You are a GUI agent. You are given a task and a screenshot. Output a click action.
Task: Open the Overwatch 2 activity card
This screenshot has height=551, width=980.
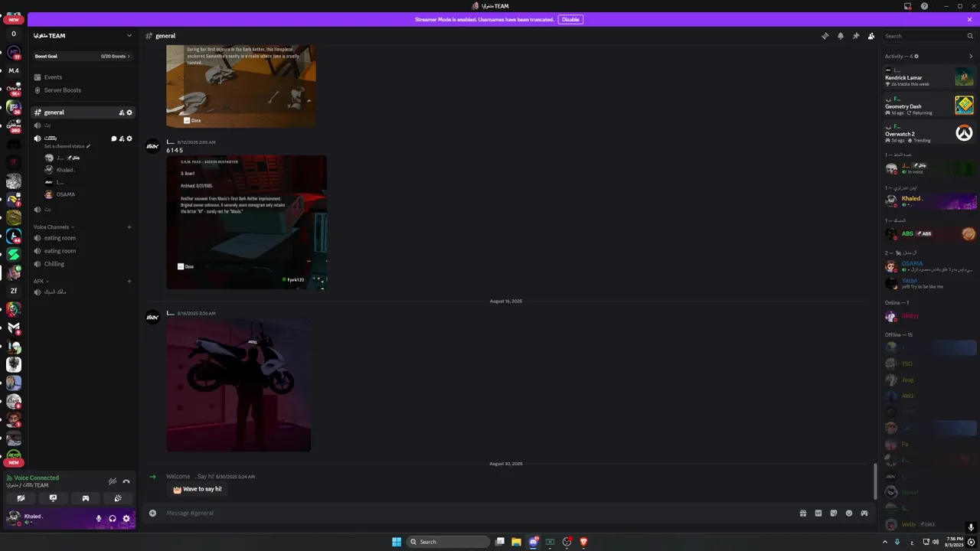coord(929,133)
